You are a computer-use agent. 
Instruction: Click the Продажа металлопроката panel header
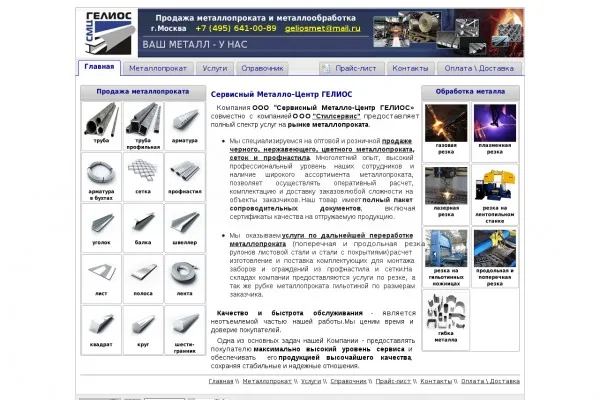(143, 92)
